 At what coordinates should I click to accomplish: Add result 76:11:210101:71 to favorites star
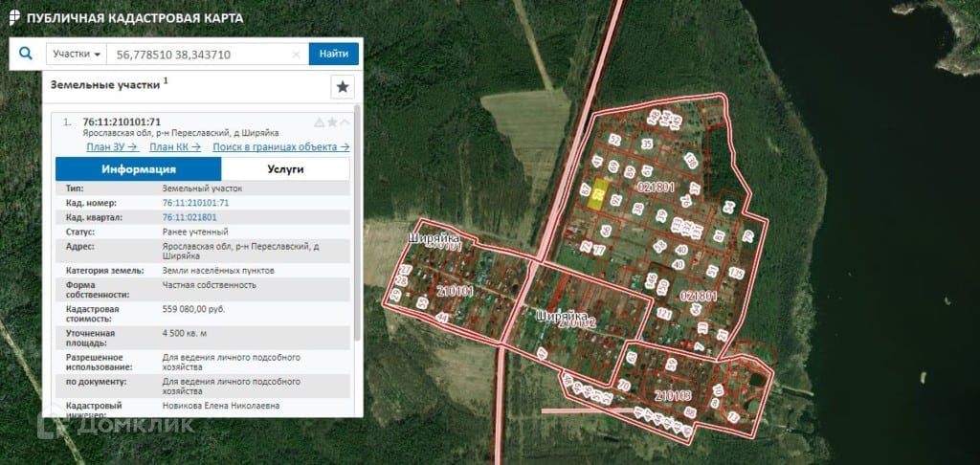point(332,122)
